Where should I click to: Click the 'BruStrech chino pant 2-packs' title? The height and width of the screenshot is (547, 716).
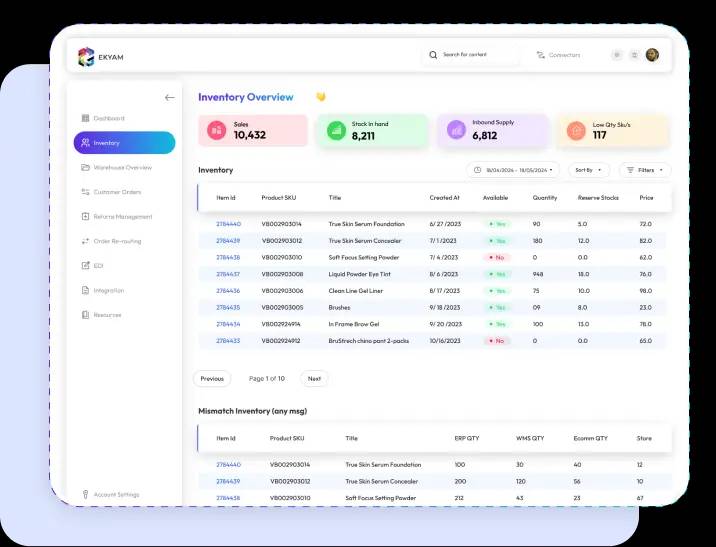coord(369,341)
